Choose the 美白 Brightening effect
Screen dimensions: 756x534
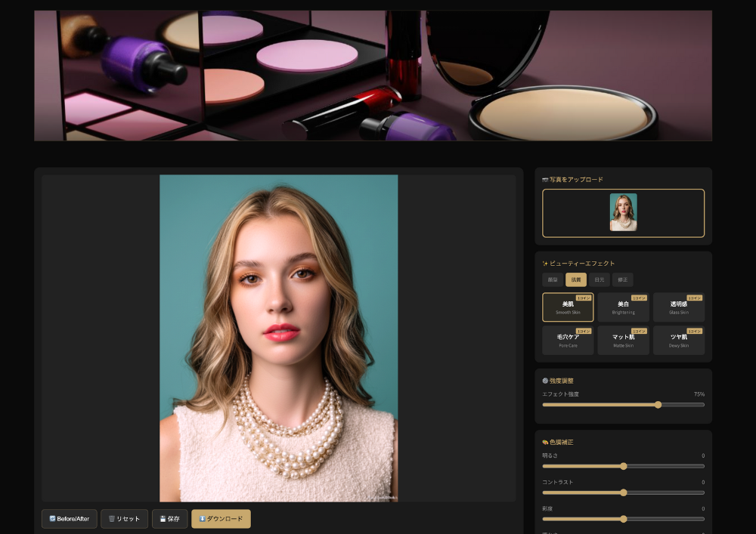click(623, 307)
